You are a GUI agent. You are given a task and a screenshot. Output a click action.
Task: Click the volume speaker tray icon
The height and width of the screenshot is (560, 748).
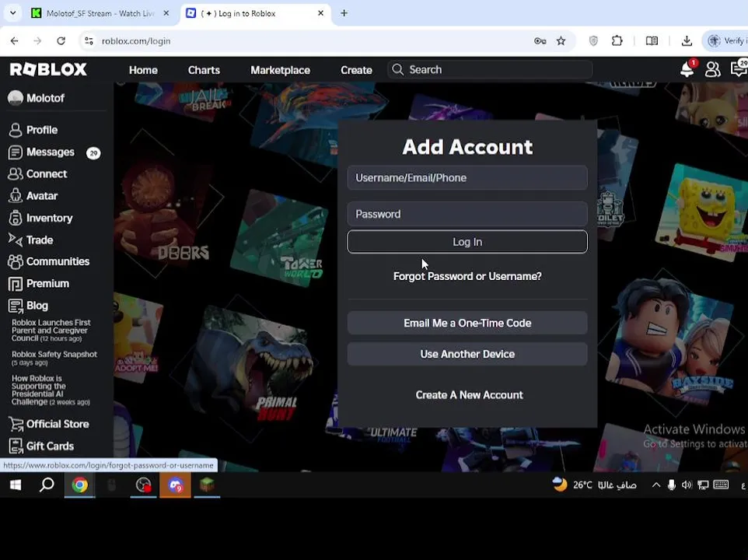point(687,485)
